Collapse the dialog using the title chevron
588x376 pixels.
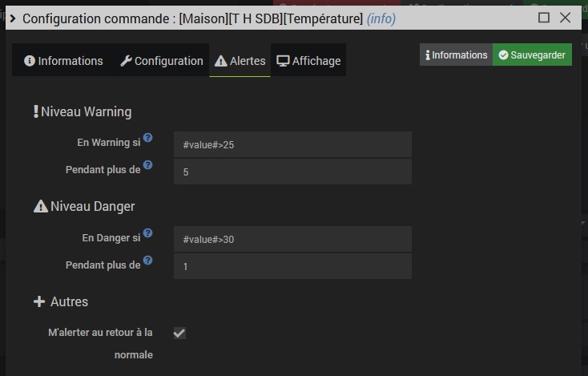(x=13, y=18)
